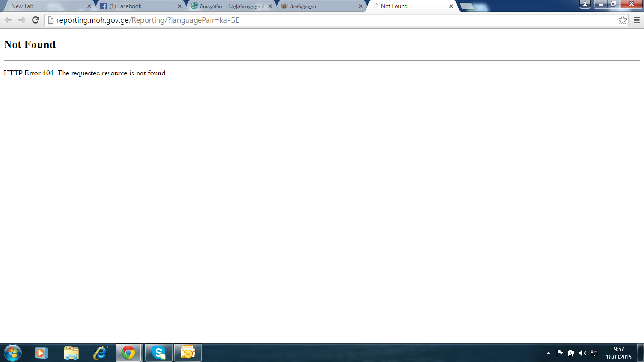The width and height of the screenshot is (644, 362).
Task: Launch Windows Media Player from the taskbar
Action: (x=41, y=353)
